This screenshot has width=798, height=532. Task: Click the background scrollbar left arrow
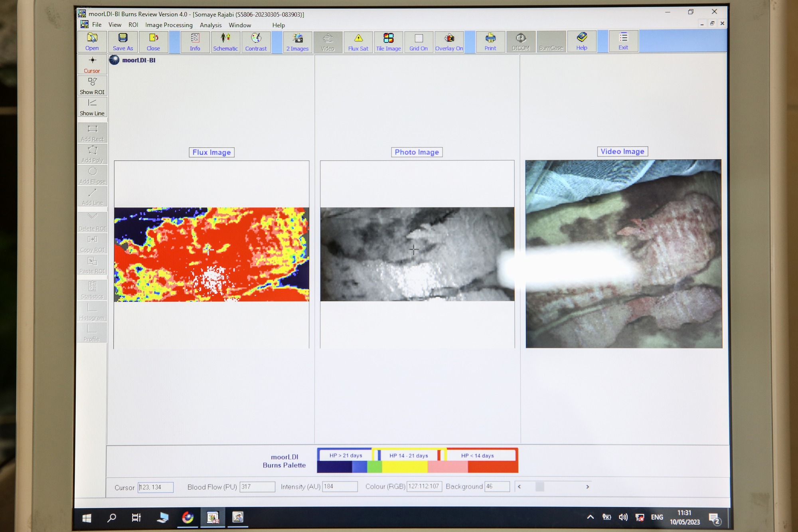pyautogui.click(x=519, y=487)
